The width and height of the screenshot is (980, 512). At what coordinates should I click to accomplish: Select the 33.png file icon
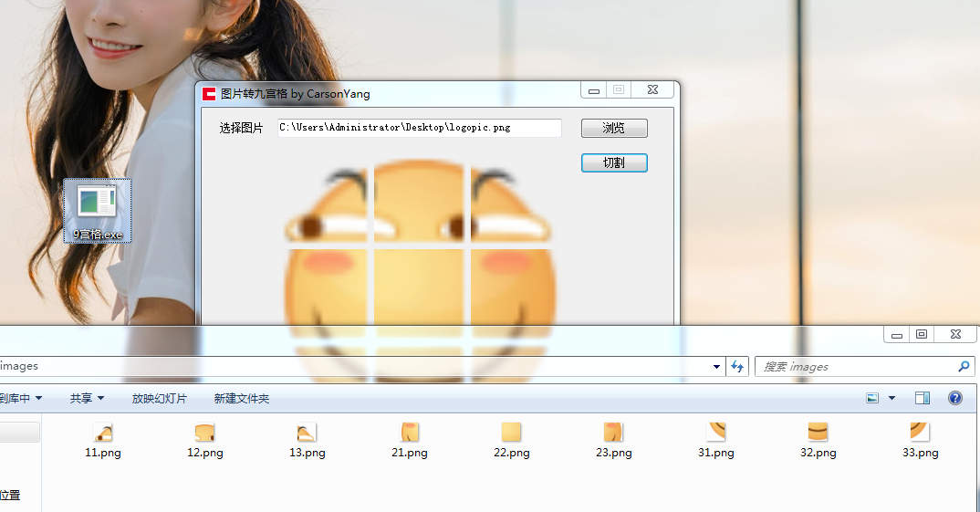click(x=920, y=432)
